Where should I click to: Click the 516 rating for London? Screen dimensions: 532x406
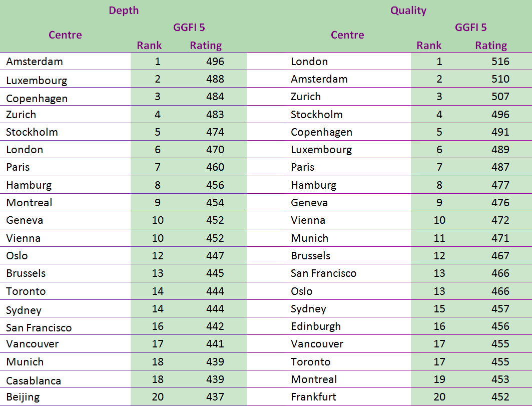pos(500,62)
